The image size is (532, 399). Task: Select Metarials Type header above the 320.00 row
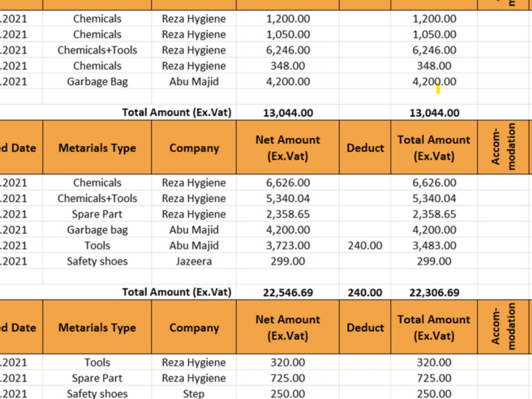coord(97,328)
